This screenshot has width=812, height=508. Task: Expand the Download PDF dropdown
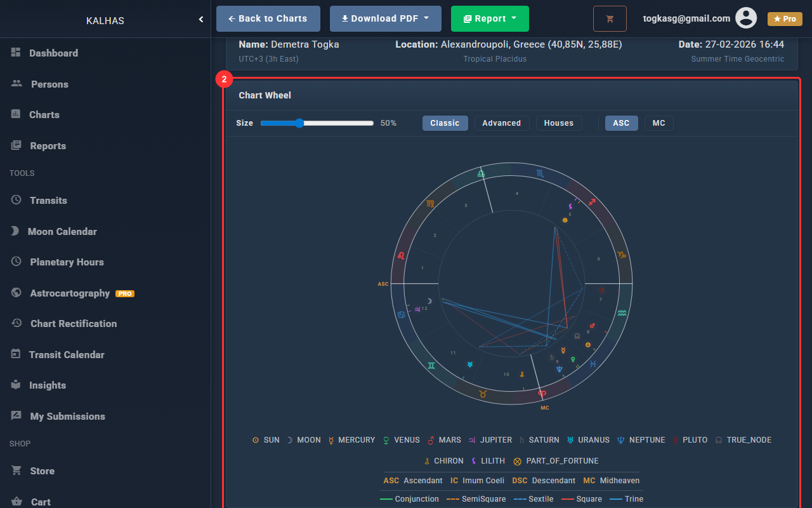pyautogui.click(x=385, y=19)
